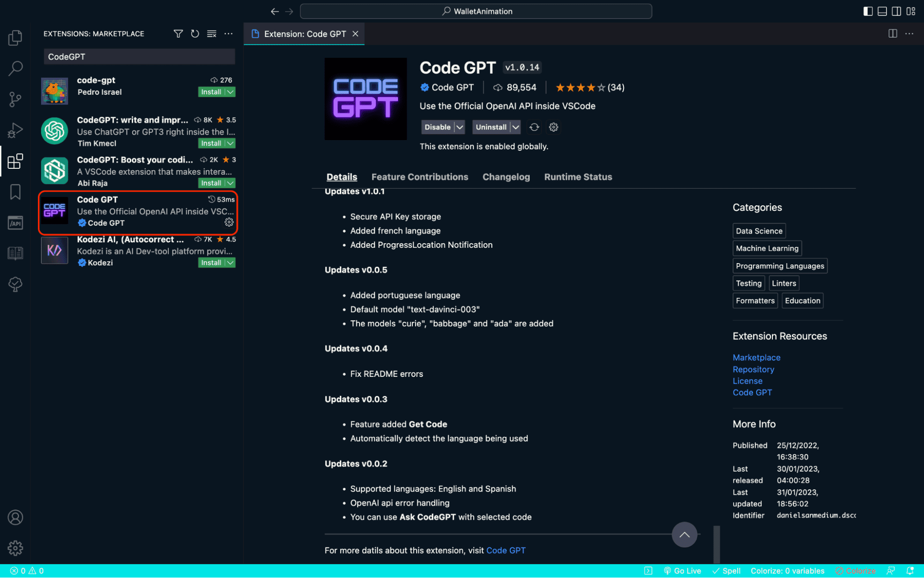Viewport: 924px width, 578px height.
Task: Uninstall the Code GPT extension
Action: tap(491, 127)
